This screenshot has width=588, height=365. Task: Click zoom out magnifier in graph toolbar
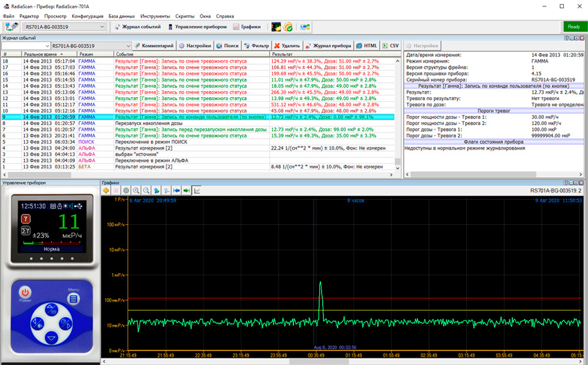pos(146,190)
